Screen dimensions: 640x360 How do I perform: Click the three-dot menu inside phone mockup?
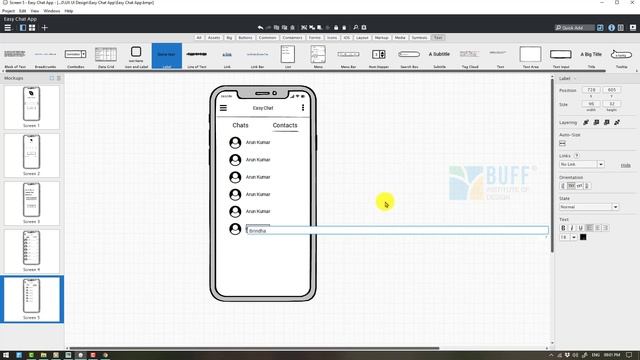(303, 108)
